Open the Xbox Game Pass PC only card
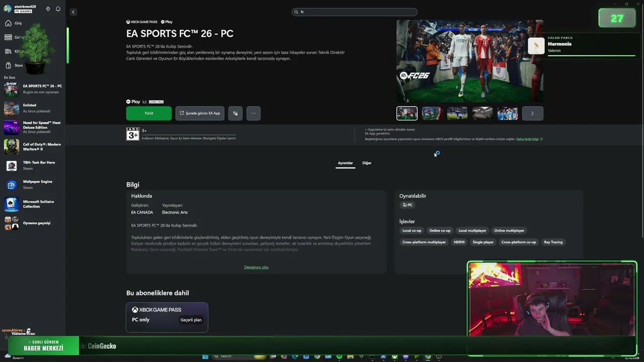 (x=167, y=317)
